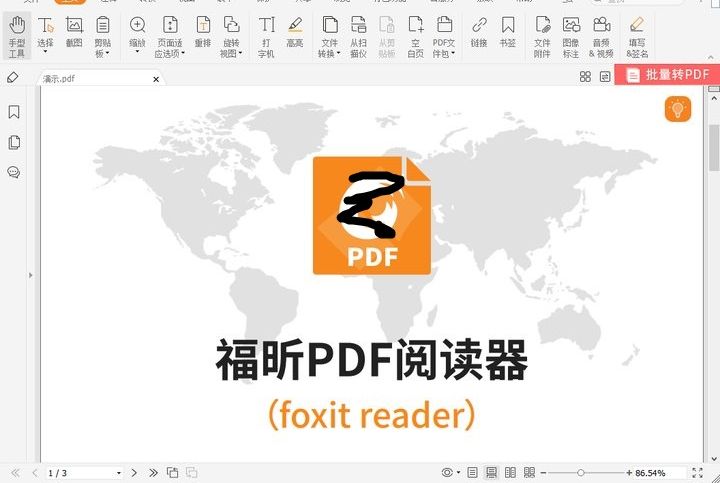Screen dimensions: 720x483
Task: Click the previous view icon in status bar
Action: click(x=172, y=472)
